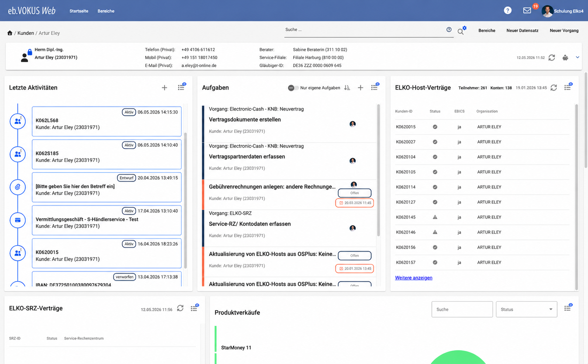Toggle Nur eigene Aufgaben switch
This screenshot has width=588, height=364.
coord(293,88)
